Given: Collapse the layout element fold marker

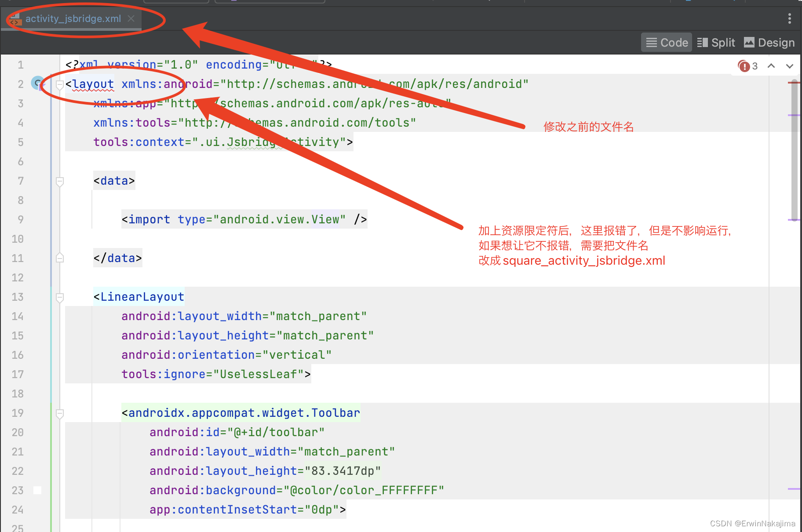Looking at the screenshot, I should pyautogui.click(x=59, y=84).
